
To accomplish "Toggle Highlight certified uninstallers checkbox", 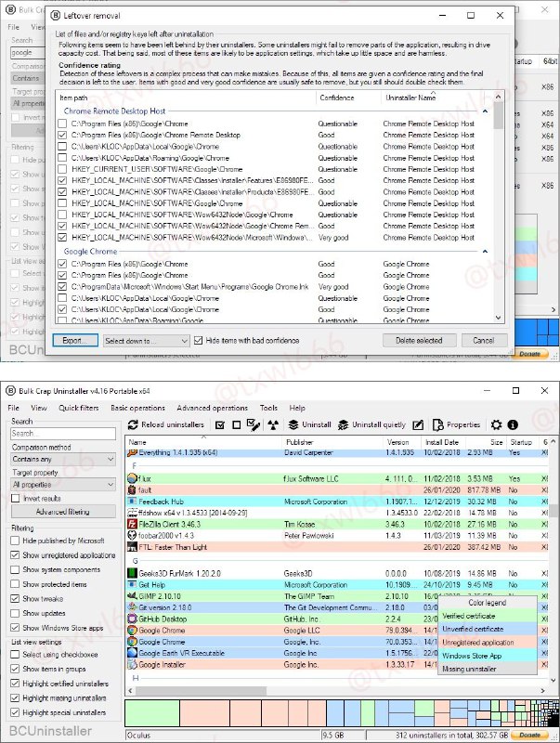I will pos(15,684).
